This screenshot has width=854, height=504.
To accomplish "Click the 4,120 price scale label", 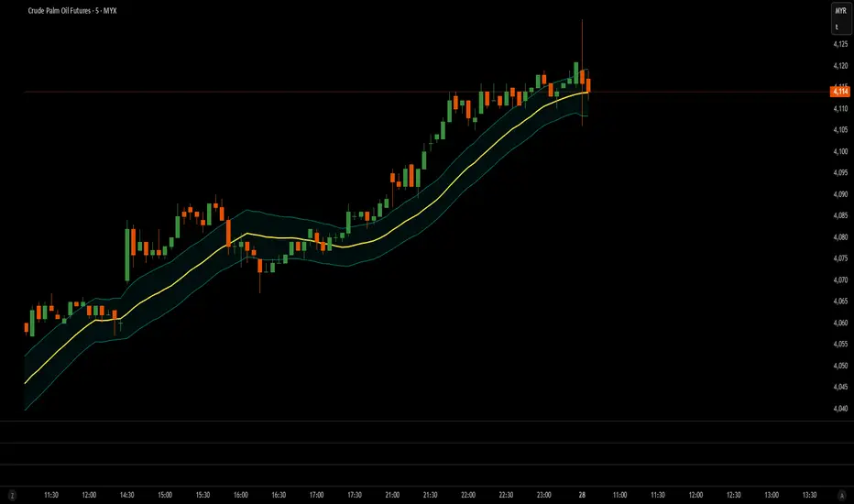I will tap(840, 65).
